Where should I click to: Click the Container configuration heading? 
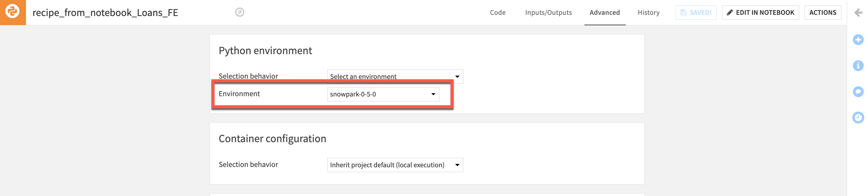[x=272, y=139]
